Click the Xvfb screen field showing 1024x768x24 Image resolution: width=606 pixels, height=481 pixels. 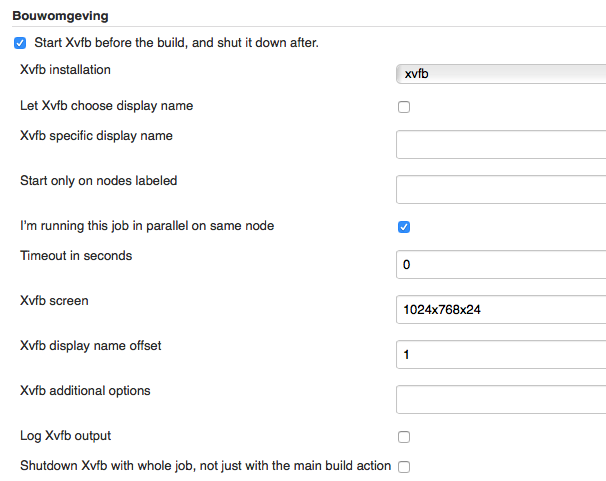tap(501, 309)
